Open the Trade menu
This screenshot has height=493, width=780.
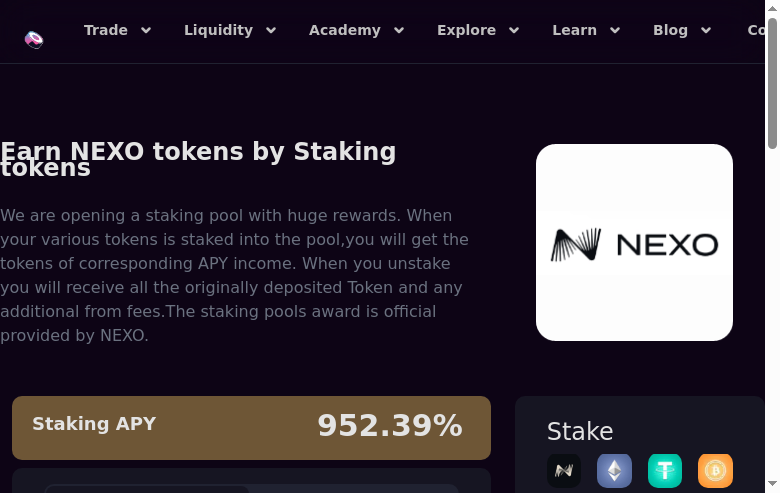pos(106,30)
